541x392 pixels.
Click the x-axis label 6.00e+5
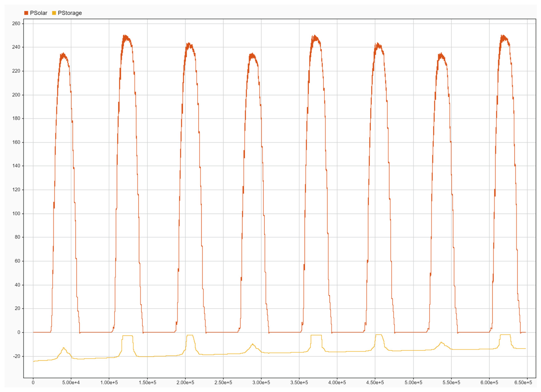pos(489,382)
